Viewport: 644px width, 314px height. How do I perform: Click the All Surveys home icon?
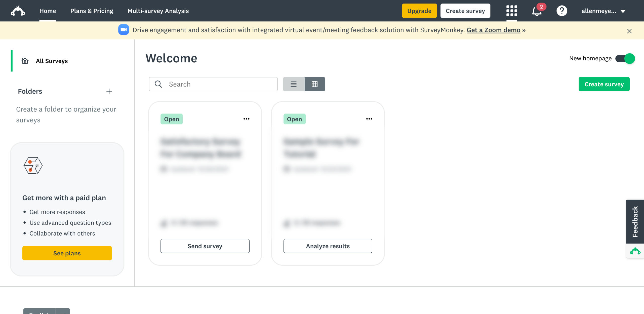pos(25,61)
